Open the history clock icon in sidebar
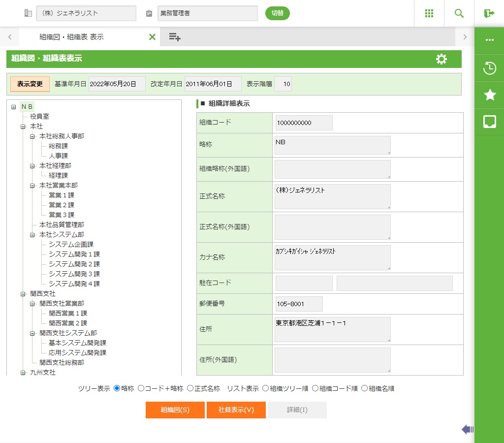Screen dimensions: 504x443 point(489,68)
